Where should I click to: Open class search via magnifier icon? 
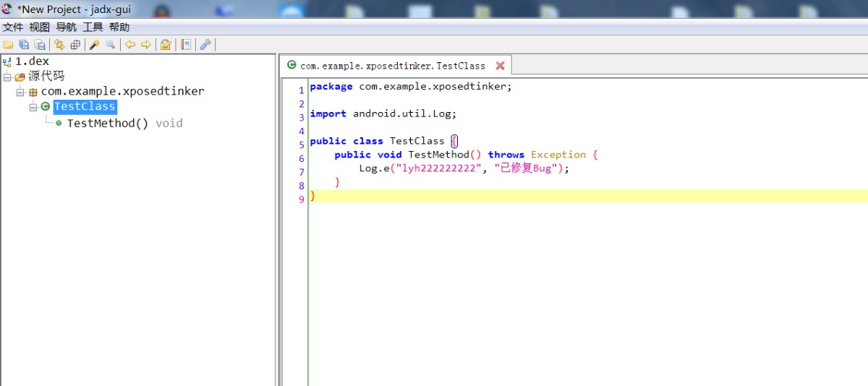110,45
